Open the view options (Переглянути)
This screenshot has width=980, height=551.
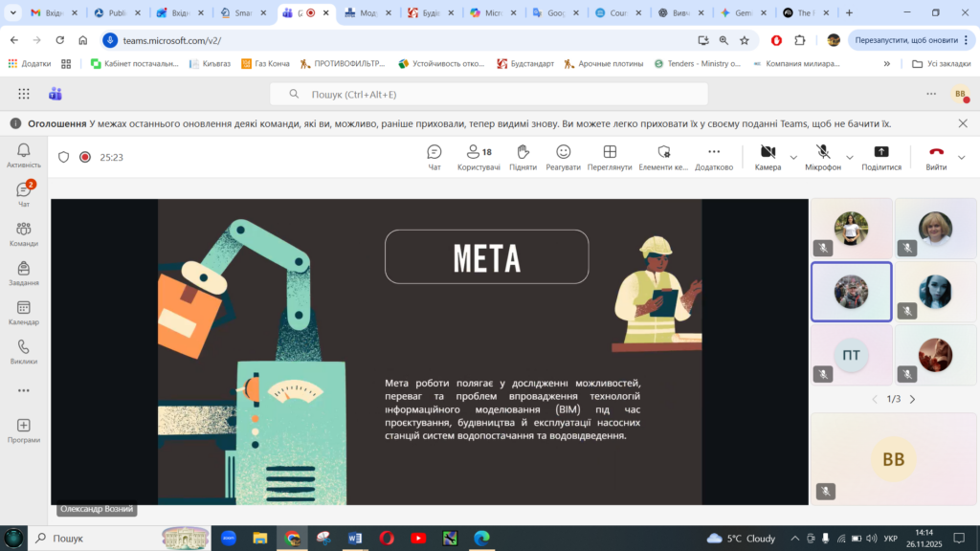tap(610, 156)
